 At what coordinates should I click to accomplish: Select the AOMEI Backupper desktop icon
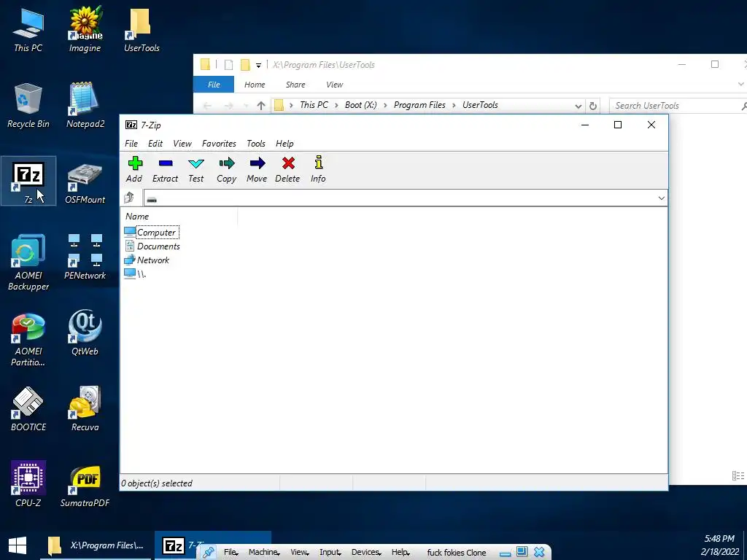pos(28,262)
